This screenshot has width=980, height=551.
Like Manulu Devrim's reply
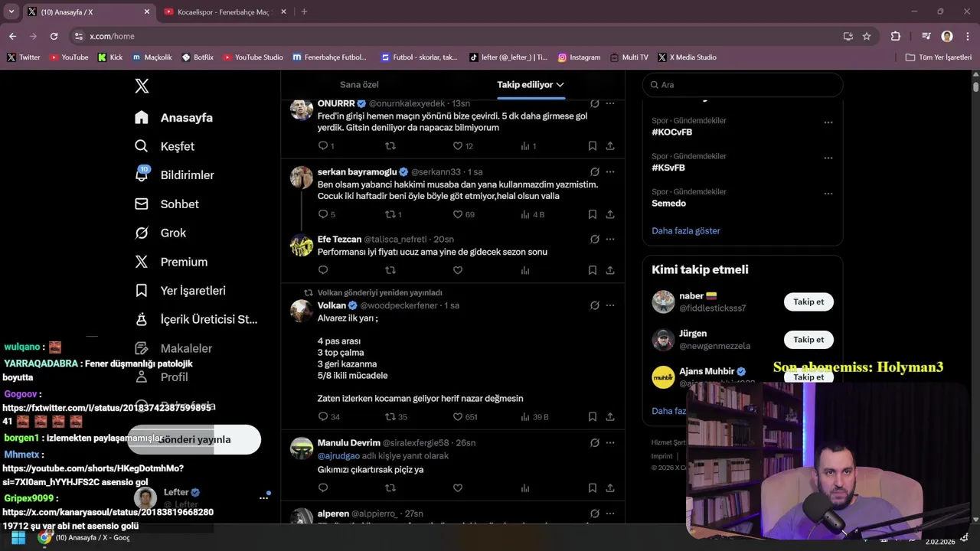coord(458,487)
